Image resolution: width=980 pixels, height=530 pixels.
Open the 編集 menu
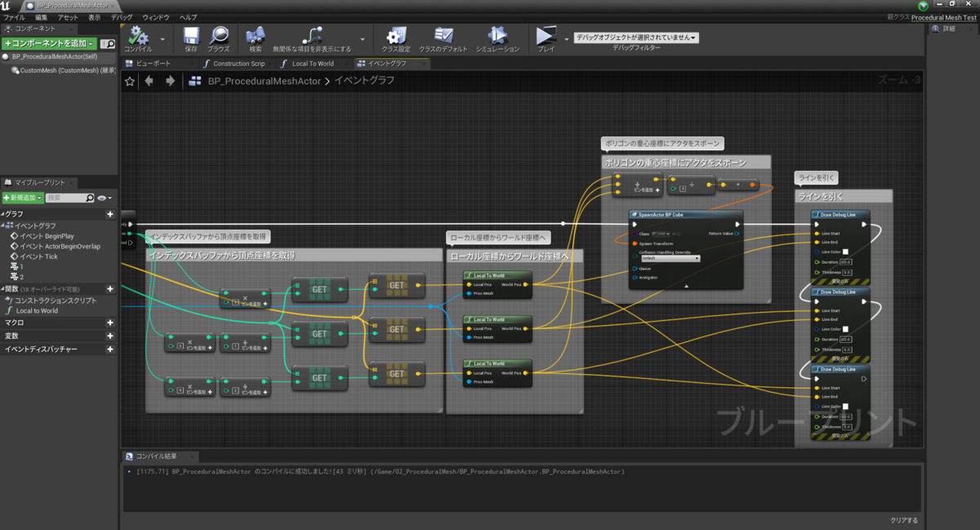pos(41,17)
